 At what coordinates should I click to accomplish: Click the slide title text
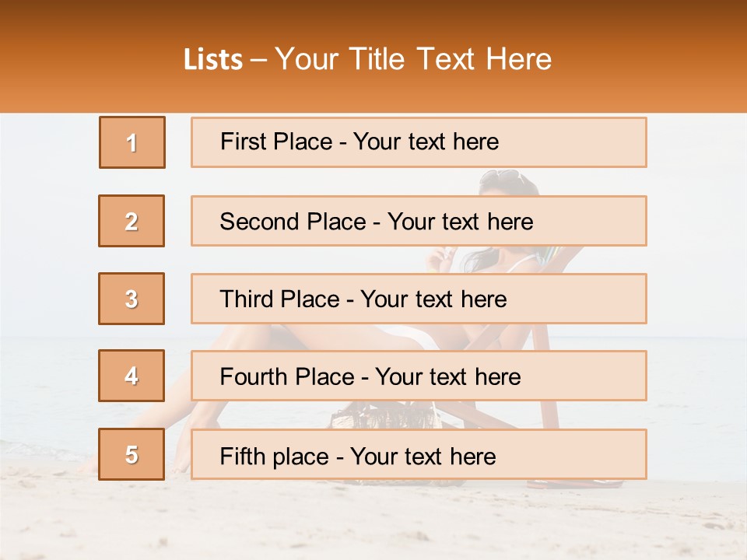(368, 59)
